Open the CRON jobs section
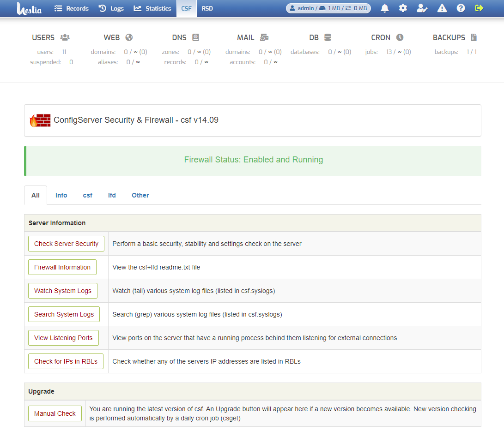 click(x=387, y=38)
